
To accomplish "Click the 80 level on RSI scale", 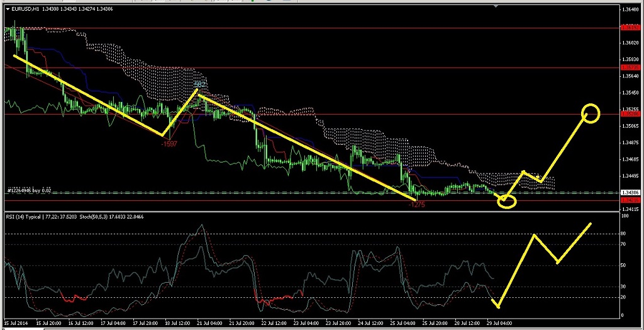I will click(625, 234).
